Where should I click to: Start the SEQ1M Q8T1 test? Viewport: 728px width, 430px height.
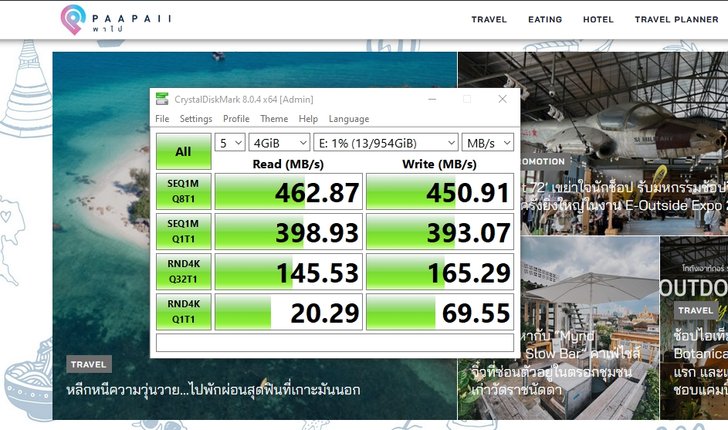point(183,191)
